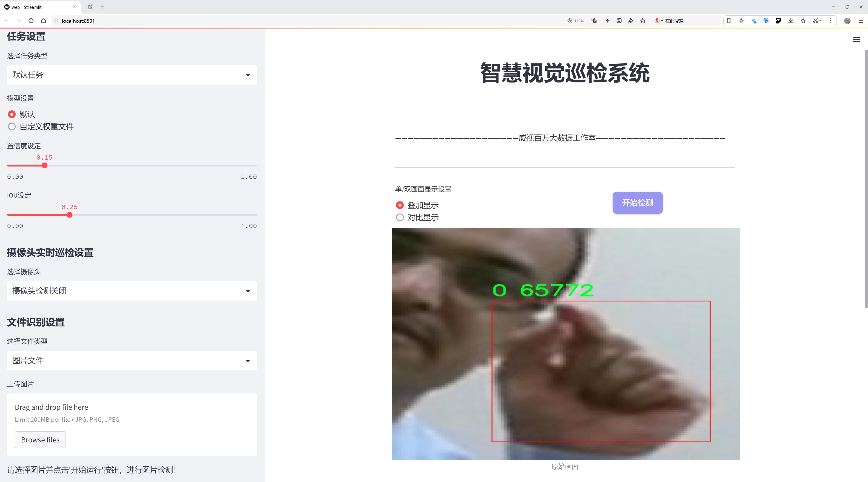Select the 对比显示 comparison display radio
Image resolution: width=868 pixels, height=482 pixels.
(x=400, y=218)
